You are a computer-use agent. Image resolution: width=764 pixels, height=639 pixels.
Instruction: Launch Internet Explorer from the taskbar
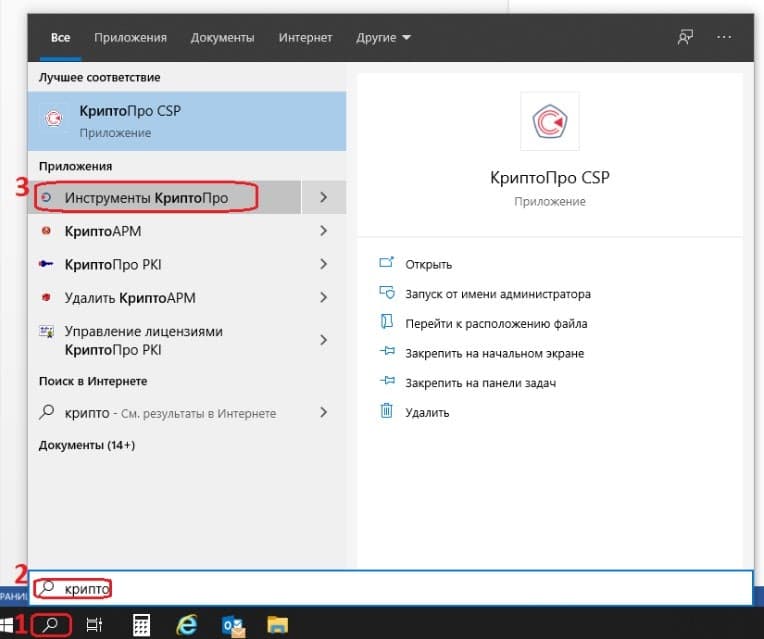click(x=187, y=625)
